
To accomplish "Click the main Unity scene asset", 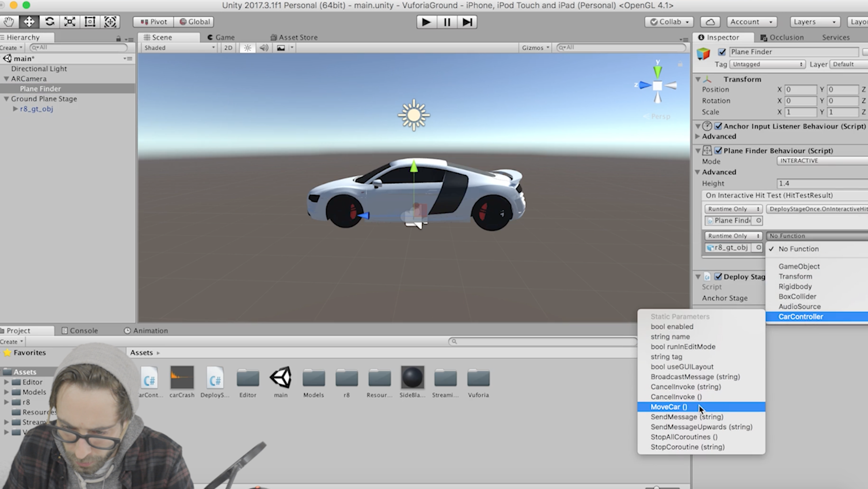I will coord(281,382).
